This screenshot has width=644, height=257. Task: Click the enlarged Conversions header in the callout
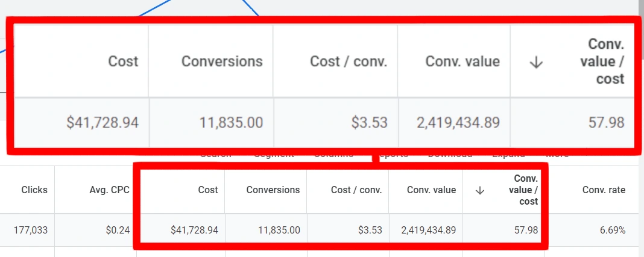coord(222,61)
